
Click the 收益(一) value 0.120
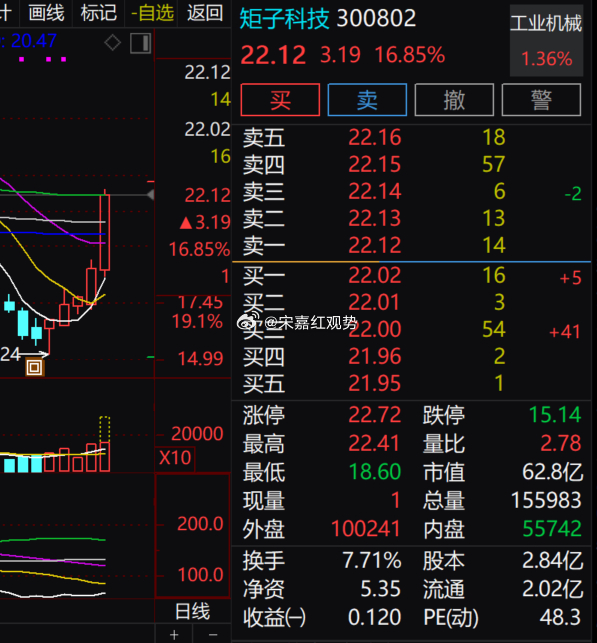(374, 617)
